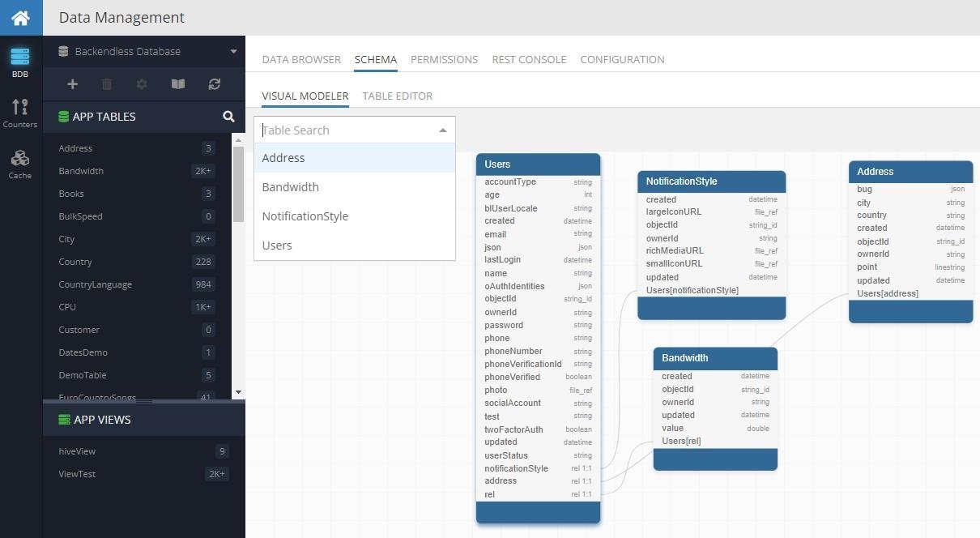Choose NotificationStyle in the search dropdown
980x538 pixels.
pos(355,216)
